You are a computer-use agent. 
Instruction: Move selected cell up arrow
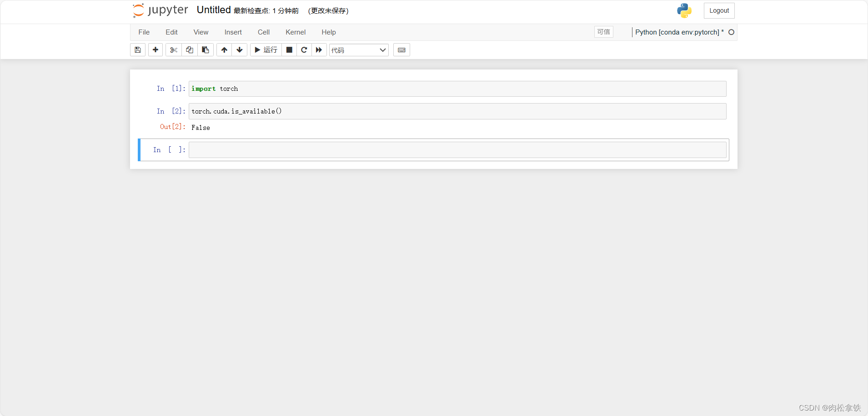coord(224,50)
